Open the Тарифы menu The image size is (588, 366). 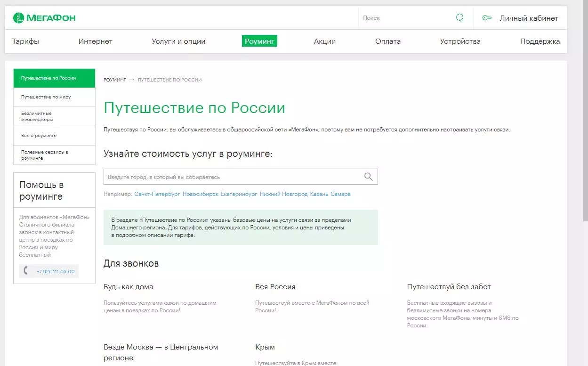pyautogui.click(x=25, y=41)
